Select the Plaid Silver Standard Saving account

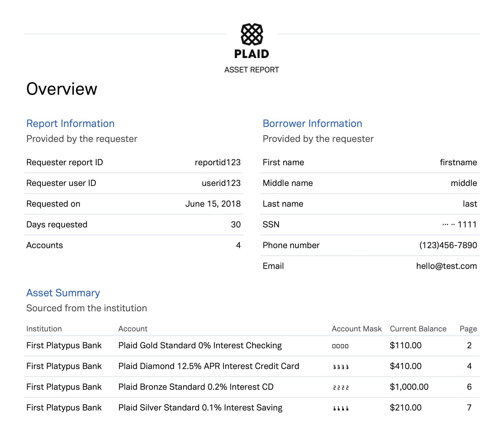point(200,408)
